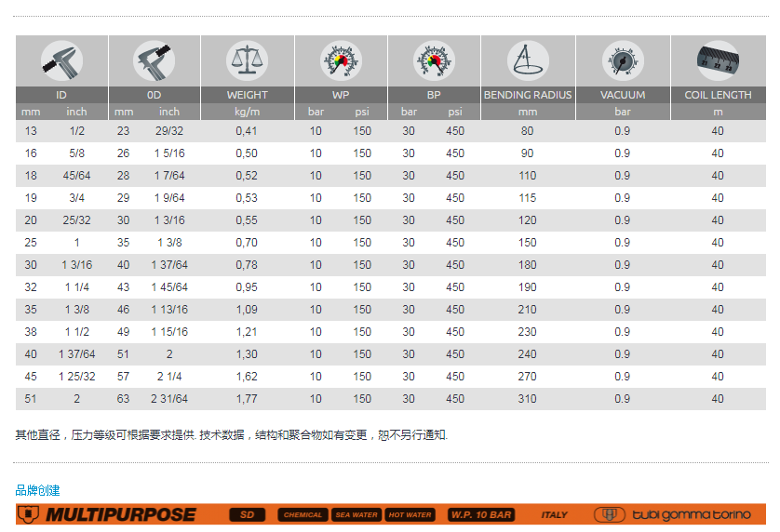Image resolution: width=780 pixels, height=532 pixels.
Task: Click the BENDING RADIUS column header
Action: pos(528,95)
